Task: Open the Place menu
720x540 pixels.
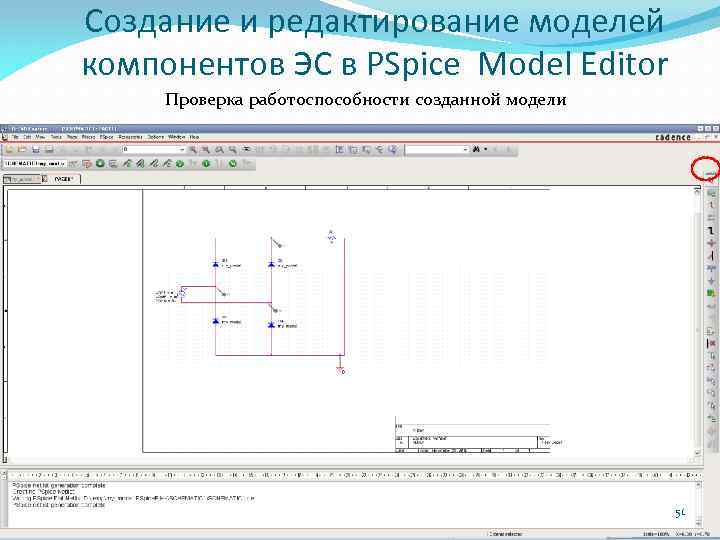Action: [72, 137]
